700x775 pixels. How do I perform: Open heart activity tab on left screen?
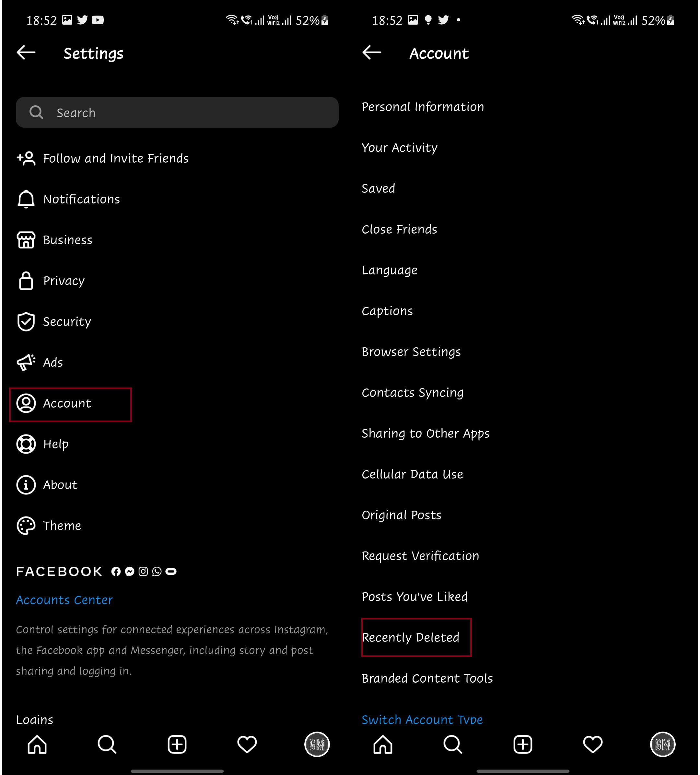[x=247, y=745]
